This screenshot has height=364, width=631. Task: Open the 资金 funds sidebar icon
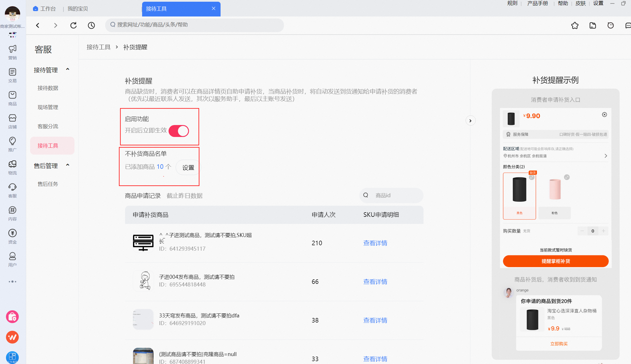[x=13, y=236]
